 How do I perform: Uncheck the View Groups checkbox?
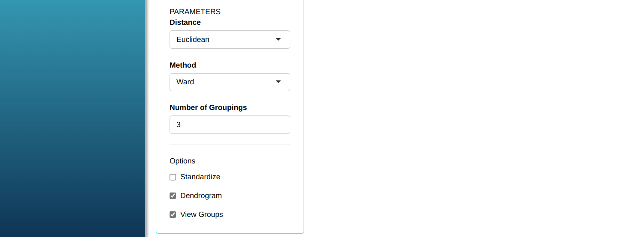(x=173, y=215)
